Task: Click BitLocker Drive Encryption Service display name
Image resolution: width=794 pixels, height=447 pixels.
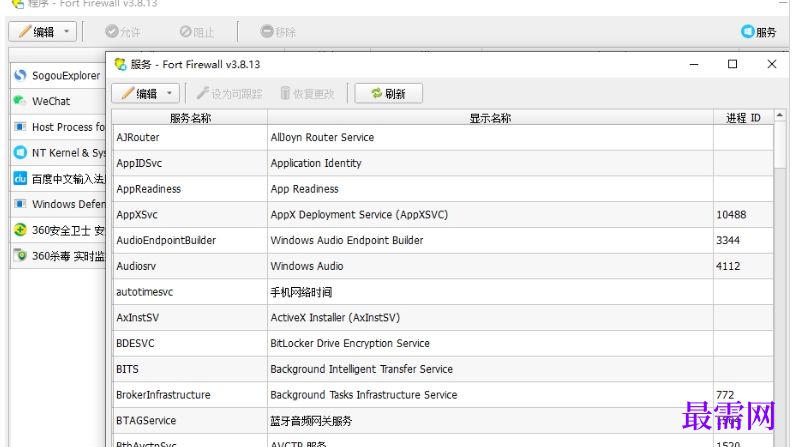Action: pyautogui.click(x=350, y=343)
